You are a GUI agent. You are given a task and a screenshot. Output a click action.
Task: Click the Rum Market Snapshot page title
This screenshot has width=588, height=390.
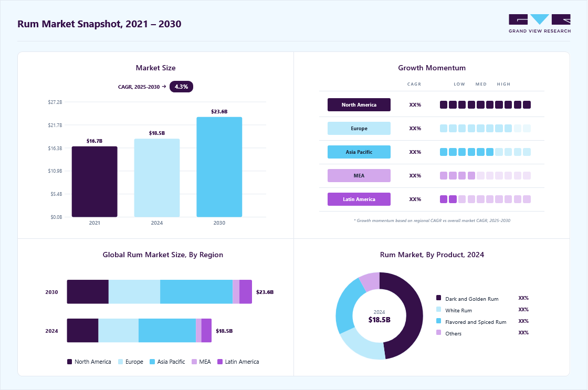coord(99,24)
